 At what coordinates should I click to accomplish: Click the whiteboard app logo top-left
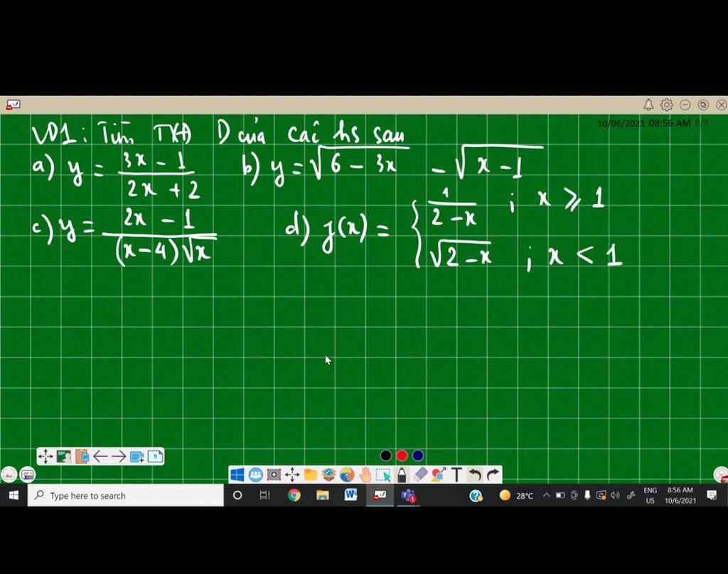pyautogui.click(x=13, y=105)
